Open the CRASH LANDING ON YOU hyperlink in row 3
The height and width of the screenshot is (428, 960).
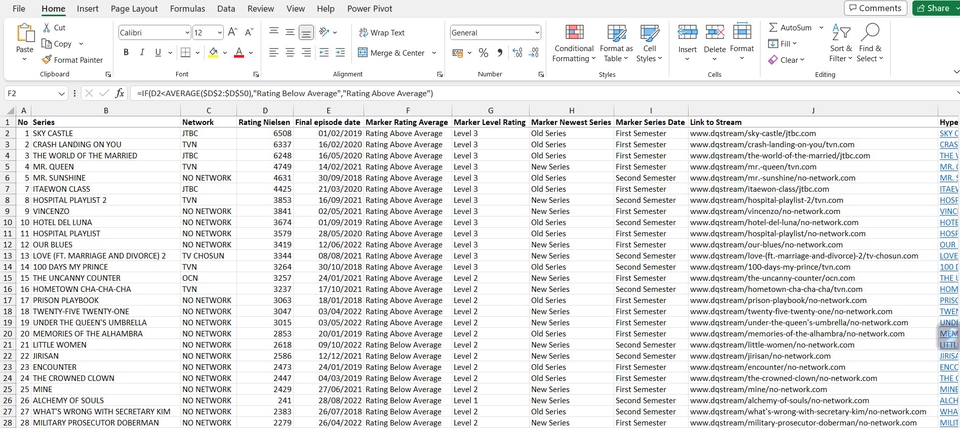[x=949, y=145]
